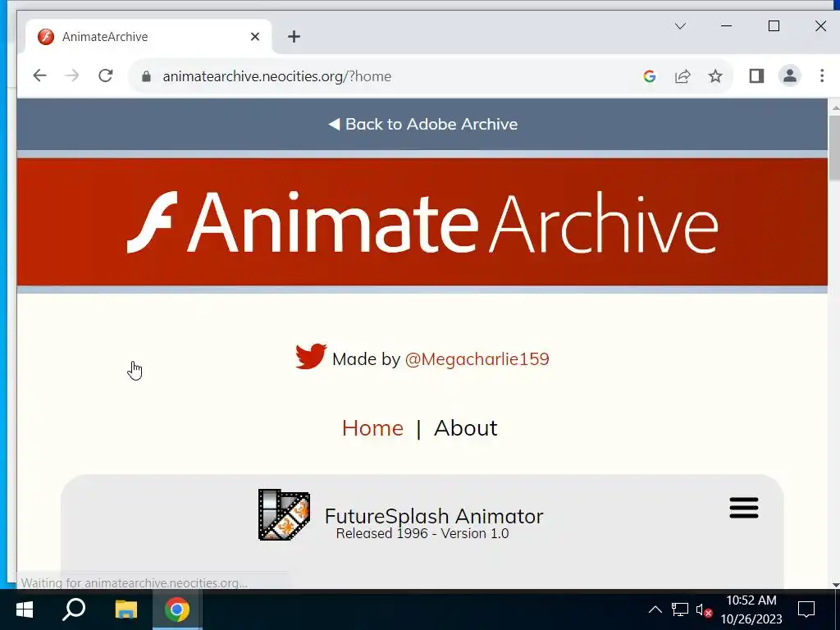The image size is (840, 630).
Task: Open a new tab
Action: pyautogui.click(x=294, y=36)
